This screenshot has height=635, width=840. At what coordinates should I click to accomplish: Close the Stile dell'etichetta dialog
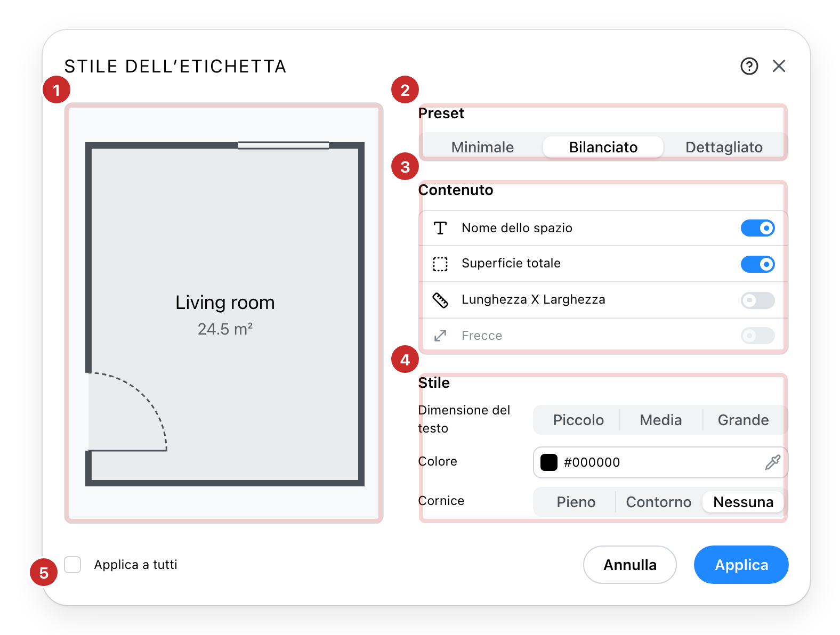click(779, 66)
